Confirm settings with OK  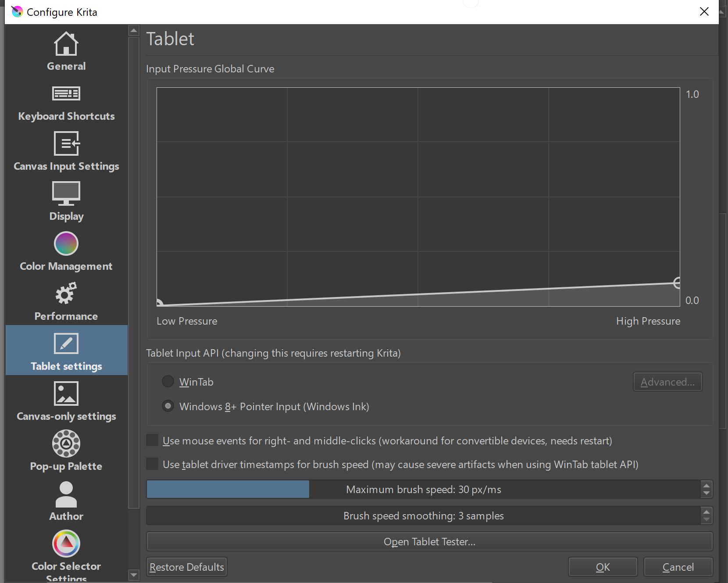tap(603, 567)
